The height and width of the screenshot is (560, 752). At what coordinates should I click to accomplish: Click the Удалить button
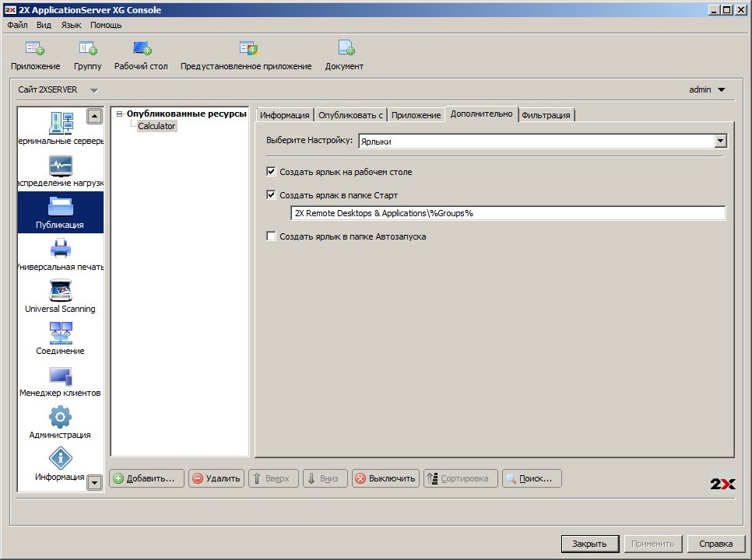(216, 478)
